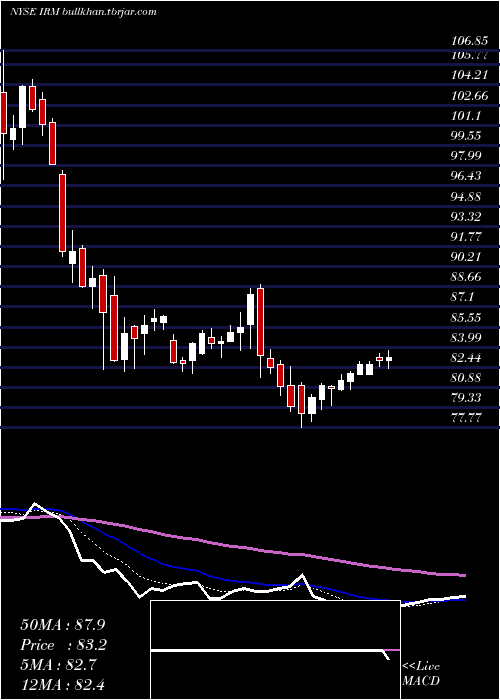Click the MACD inset chart box
Image resolution: width=500 pixels, height=700 pixels.
(x=275, y=650)
